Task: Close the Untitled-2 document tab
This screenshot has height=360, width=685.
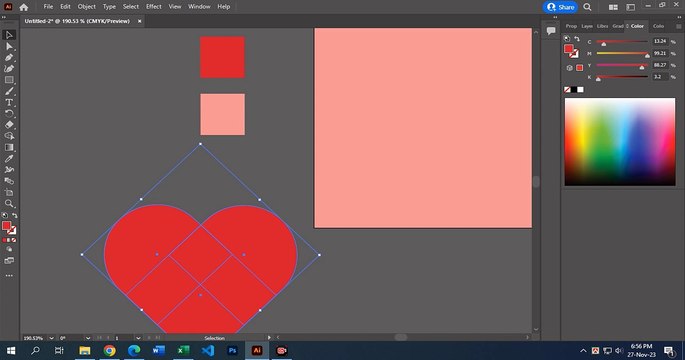Action: (140, 21)
